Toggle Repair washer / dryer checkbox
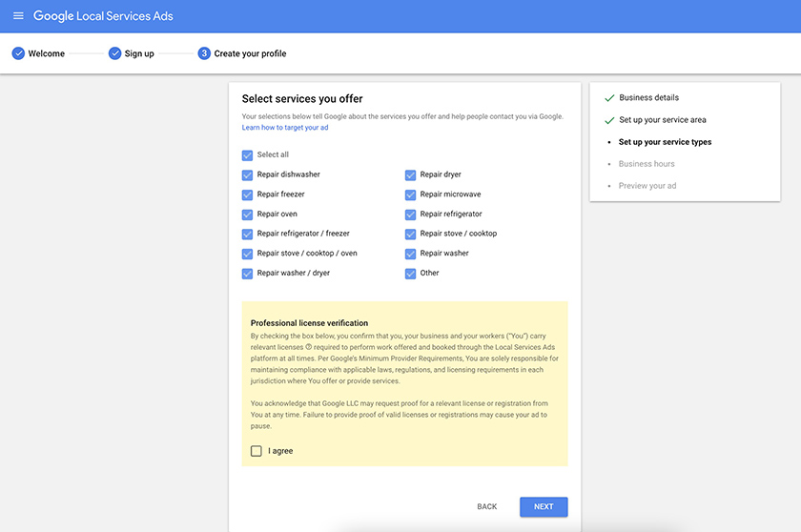Image resolution: width=801 pixels, height=532 pixels. point(247,274)
